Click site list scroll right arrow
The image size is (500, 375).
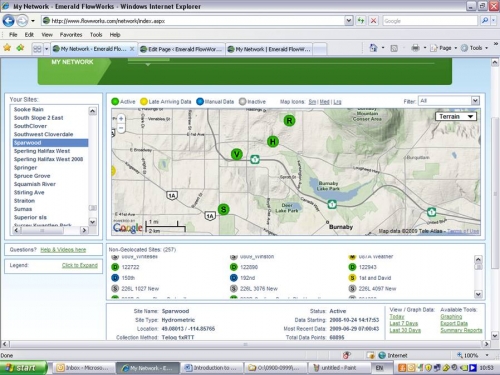click(x=84, y=230)
